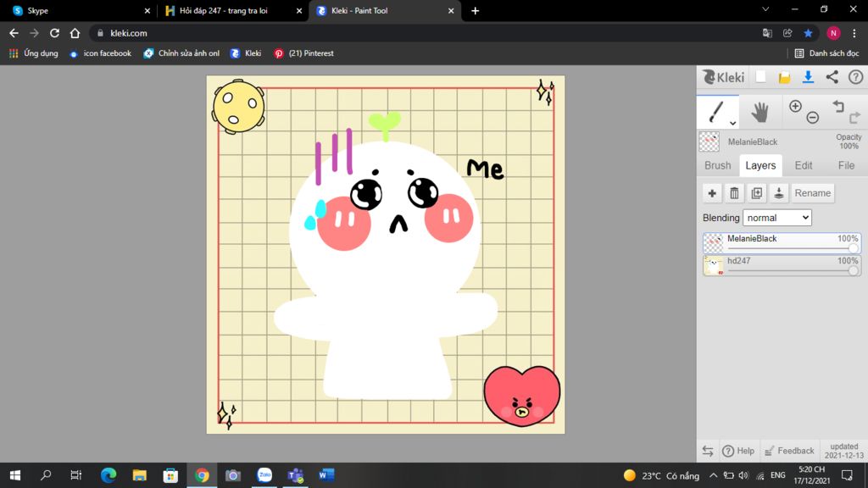Open Microsoft Edge from the taskbar
The height and width of the screenshot is (488, 868).
point(108,475)
